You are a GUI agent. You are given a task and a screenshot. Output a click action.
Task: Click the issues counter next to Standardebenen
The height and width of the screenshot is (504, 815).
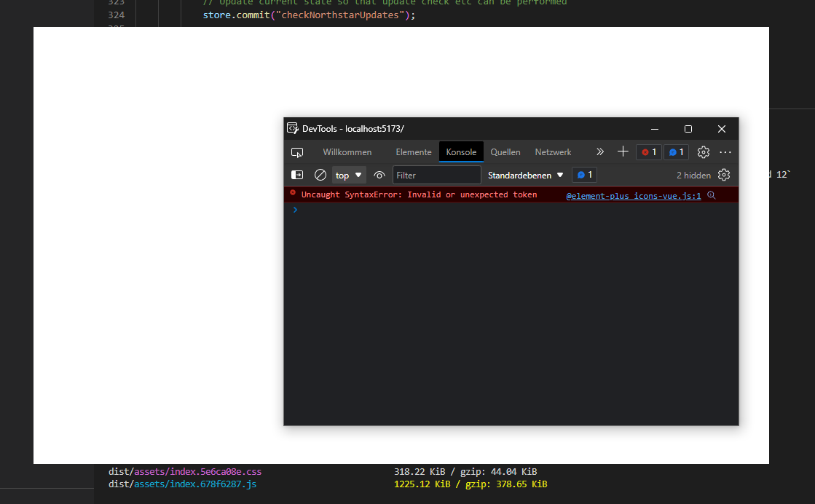click(583, 175)
